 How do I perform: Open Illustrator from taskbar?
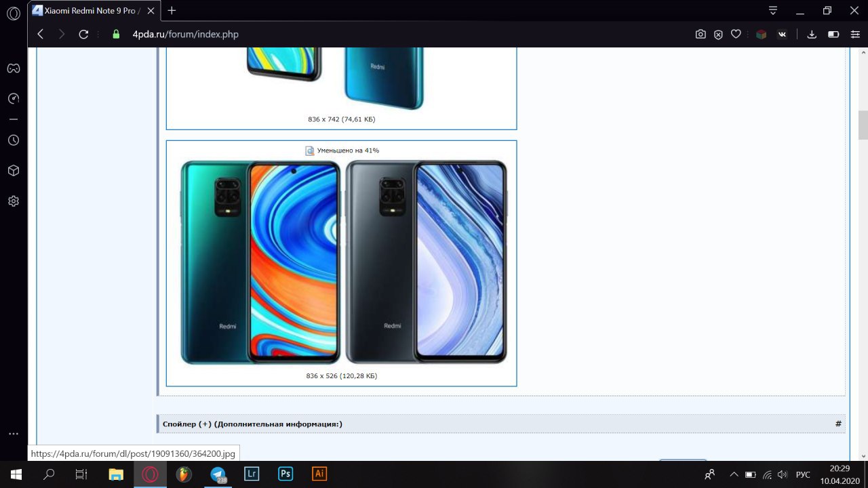(x=319, y=474)
